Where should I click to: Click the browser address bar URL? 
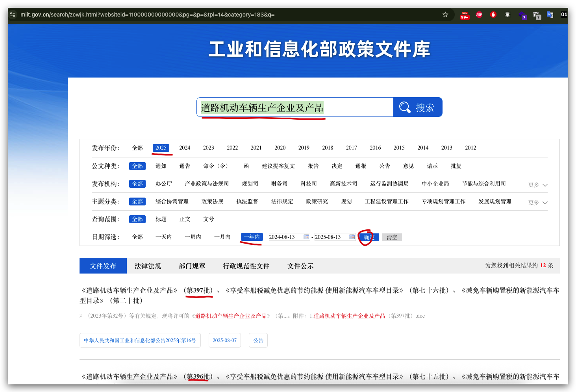coord(148,15)
